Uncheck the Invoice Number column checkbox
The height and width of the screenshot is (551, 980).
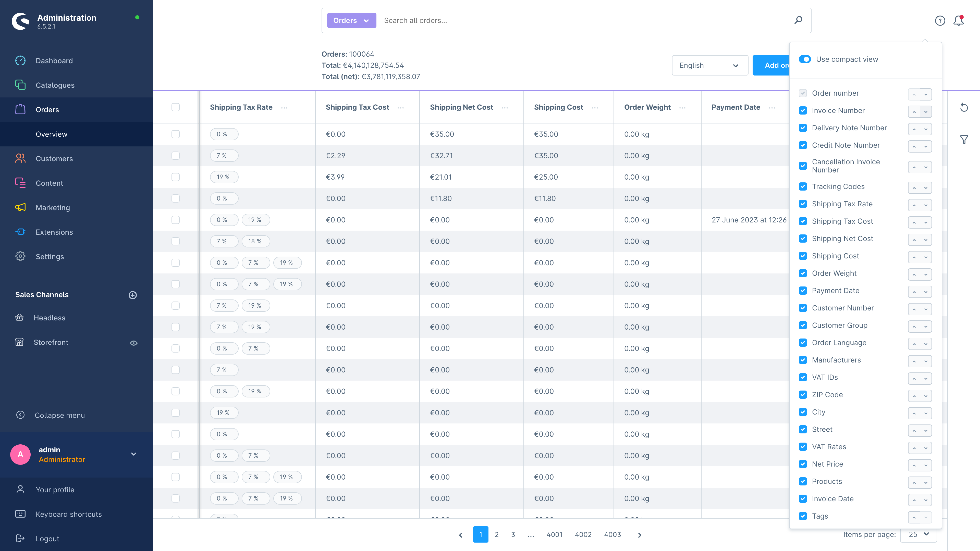(x=803, y=111)
